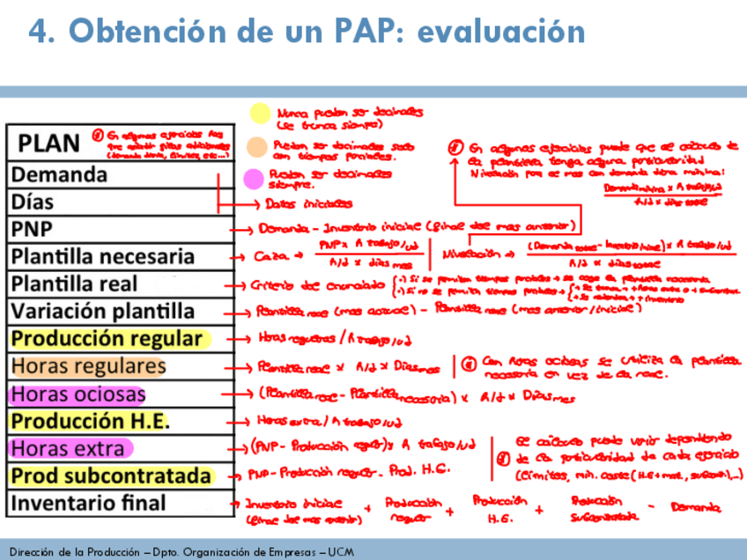The width and height of the screenshot is (747, 560).
Task: Click the magenta-highlighted "Horas ociosas" row
Action: coord(121,394)
